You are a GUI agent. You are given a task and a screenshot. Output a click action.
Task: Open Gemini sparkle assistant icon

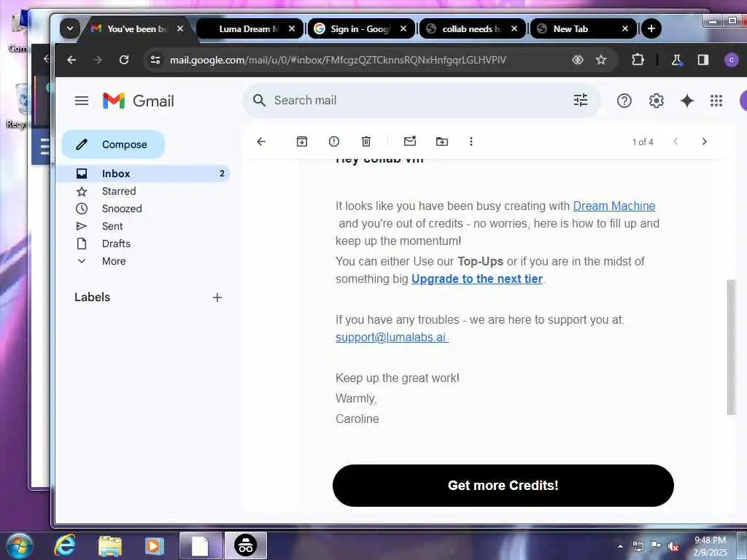(687, 101)
